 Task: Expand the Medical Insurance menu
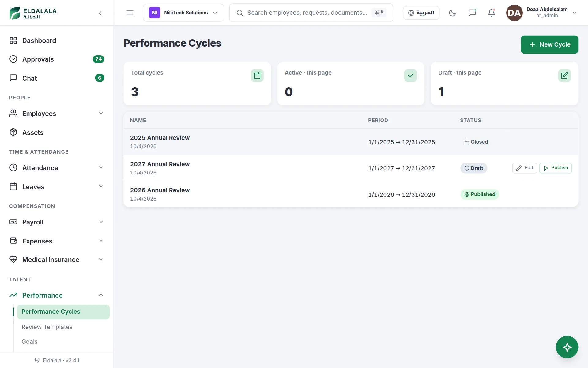pos(57,259)
